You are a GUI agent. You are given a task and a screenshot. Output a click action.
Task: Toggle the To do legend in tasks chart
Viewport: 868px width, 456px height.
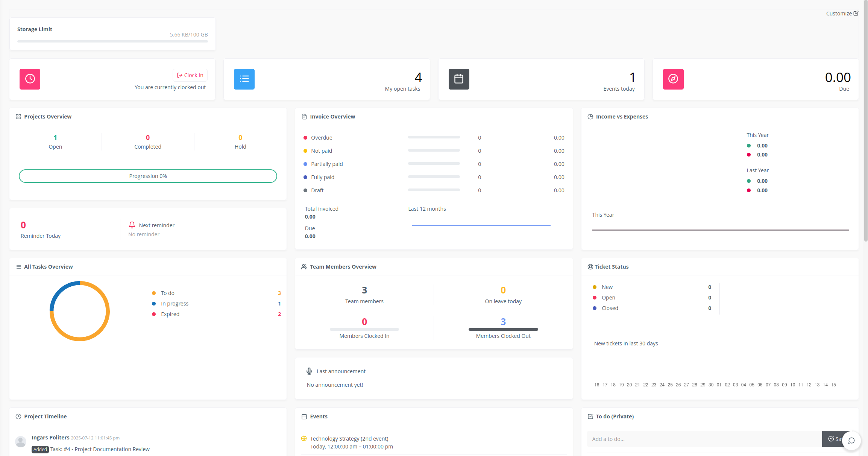tap(167, 293)
